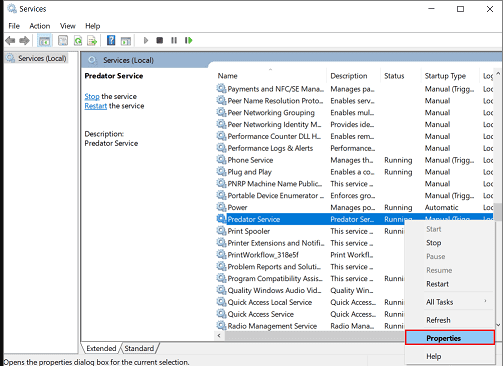Click gear icon of Radio Management Service
Image resolution: width=503 pixels, height=366 pixels.
pyautogui.click(x=221, y=326)
